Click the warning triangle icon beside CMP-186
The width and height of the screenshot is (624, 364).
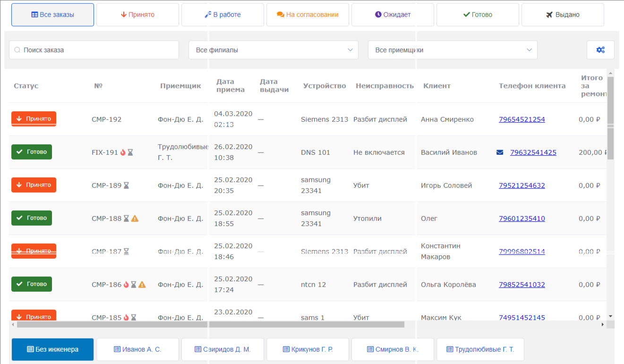click(142, 285)
